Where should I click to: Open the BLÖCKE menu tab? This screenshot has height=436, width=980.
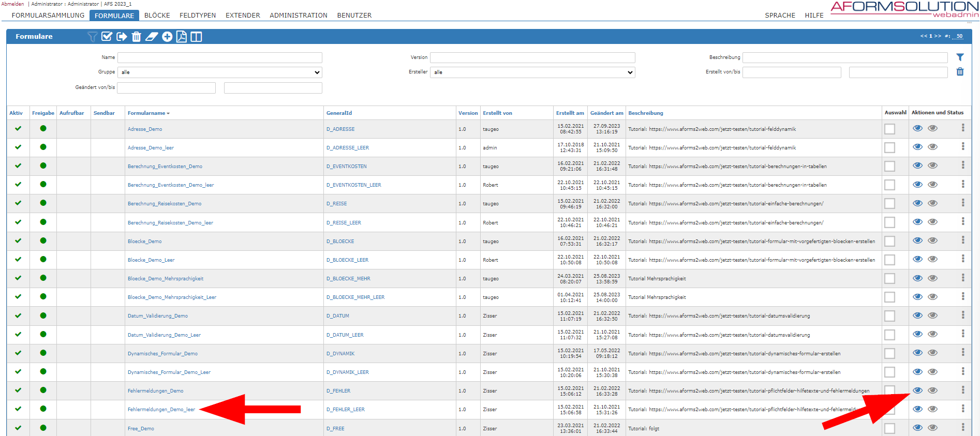coord(157,16)
